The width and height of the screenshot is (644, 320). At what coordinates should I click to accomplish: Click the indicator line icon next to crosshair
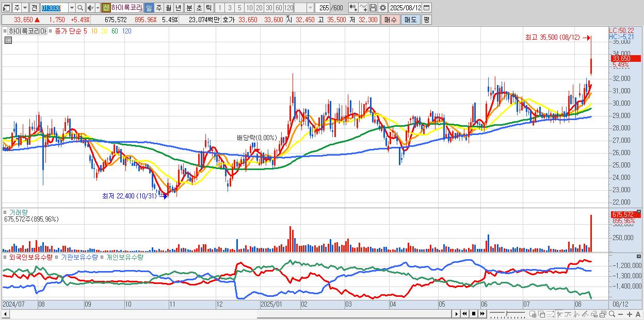click(568, 314)
